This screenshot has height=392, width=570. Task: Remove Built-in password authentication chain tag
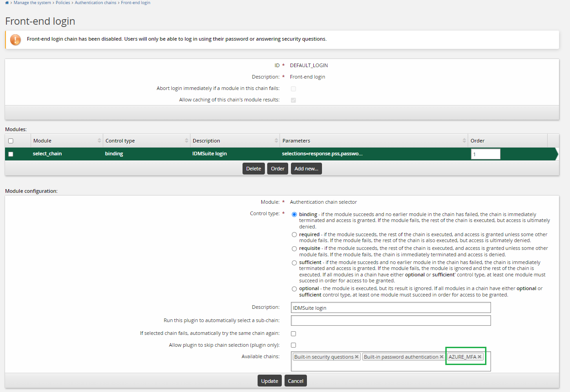tap(442, 357)
